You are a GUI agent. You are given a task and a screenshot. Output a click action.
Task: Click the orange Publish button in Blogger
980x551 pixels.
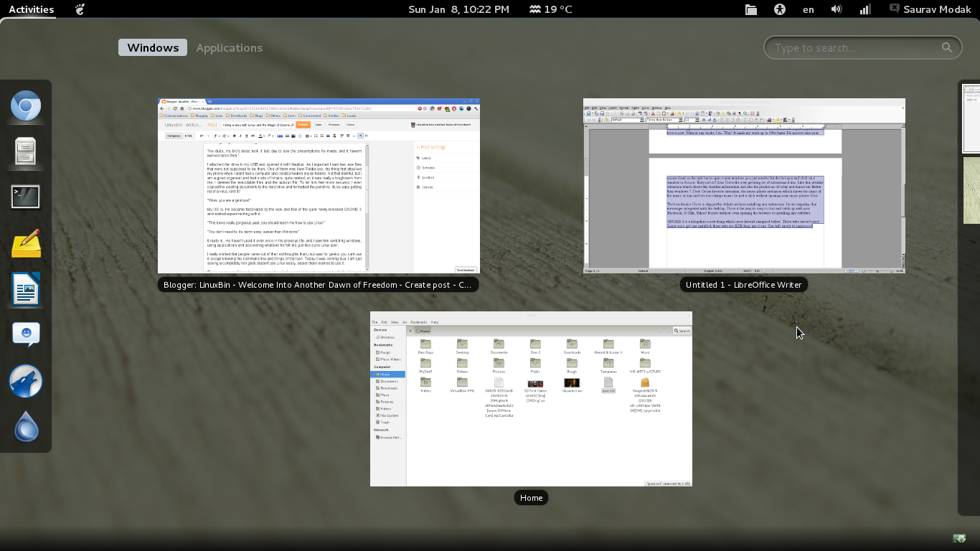pos(303,124)
